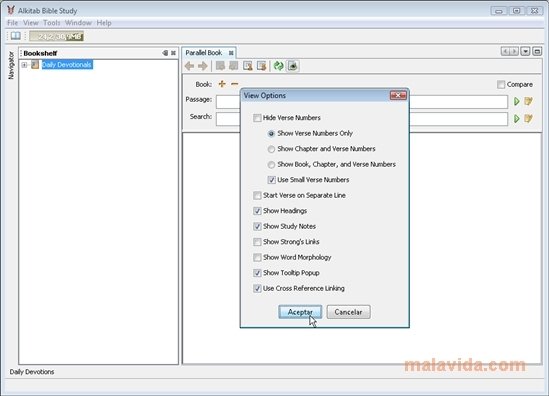Open the Tools menu
The width and height of the screenshot is (549, 396).
[52, 23]
